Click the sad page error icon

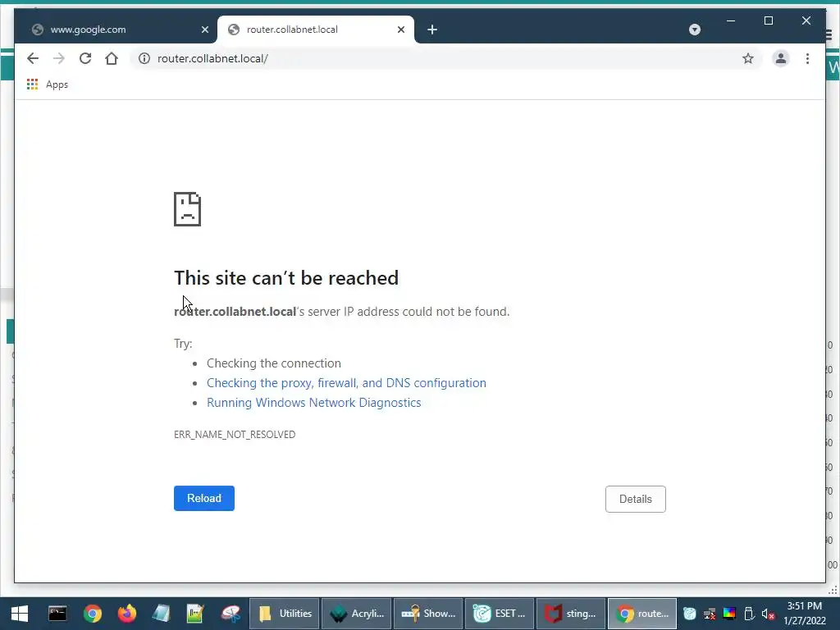click(x=188, y=209)
